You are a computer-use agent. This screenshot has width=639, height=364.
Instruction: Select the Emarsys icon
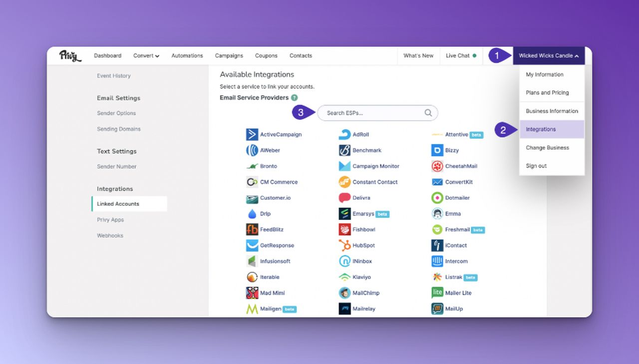[x=344, y=214]
